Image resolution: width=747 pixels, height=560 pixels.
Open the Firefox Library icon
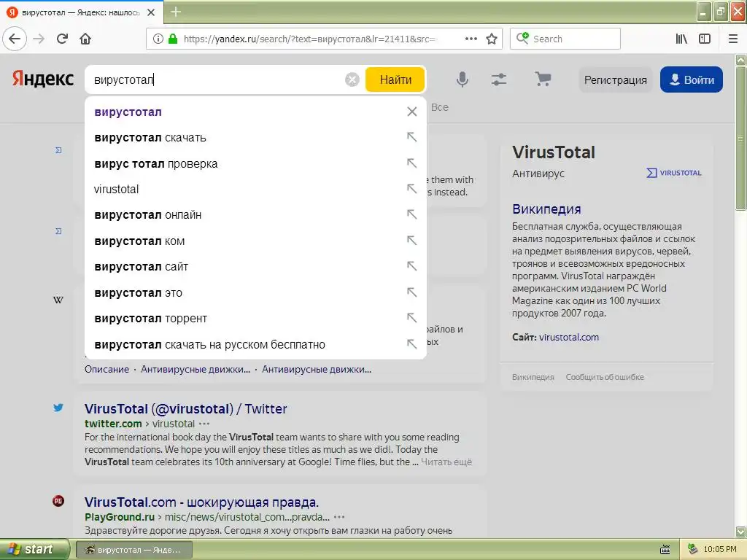click(x=681, y=39)
